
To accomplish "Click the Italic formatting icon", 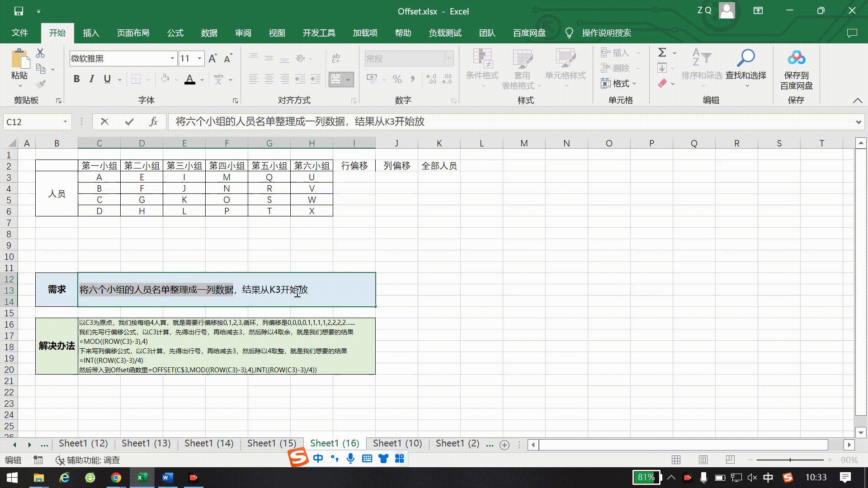I will pos(91,79).
